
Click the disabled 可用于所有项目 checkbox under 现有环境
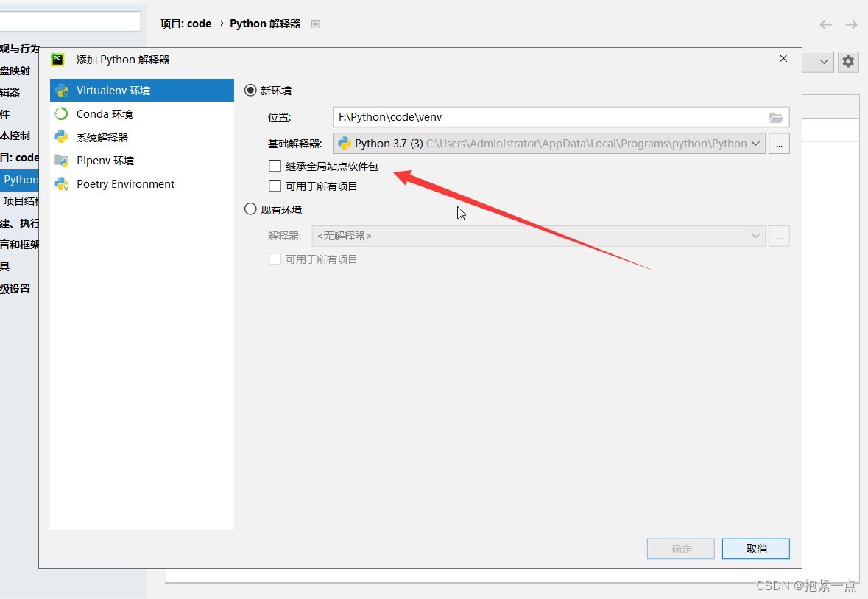[275, 259]
